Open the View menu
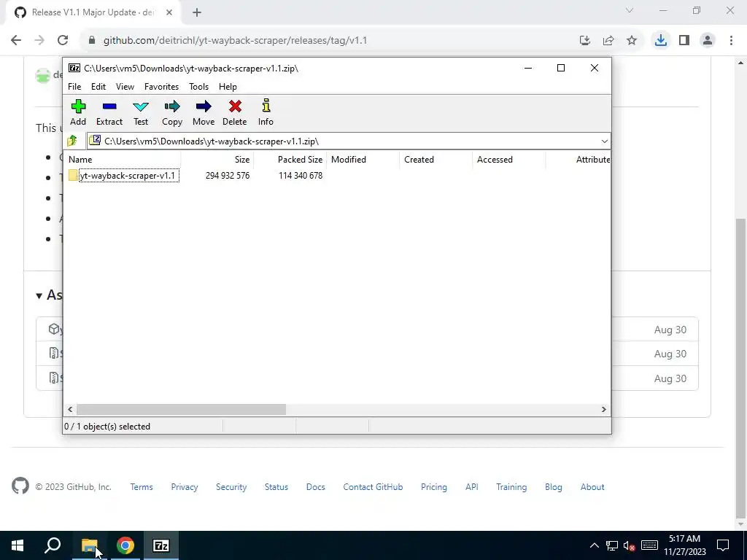 [x=125, y=87]
